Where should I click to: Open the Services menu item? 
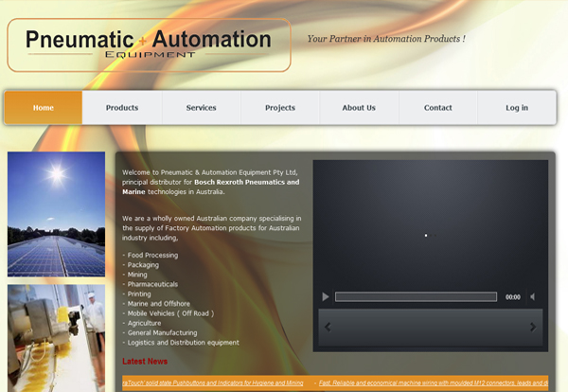tap(201, 108)
